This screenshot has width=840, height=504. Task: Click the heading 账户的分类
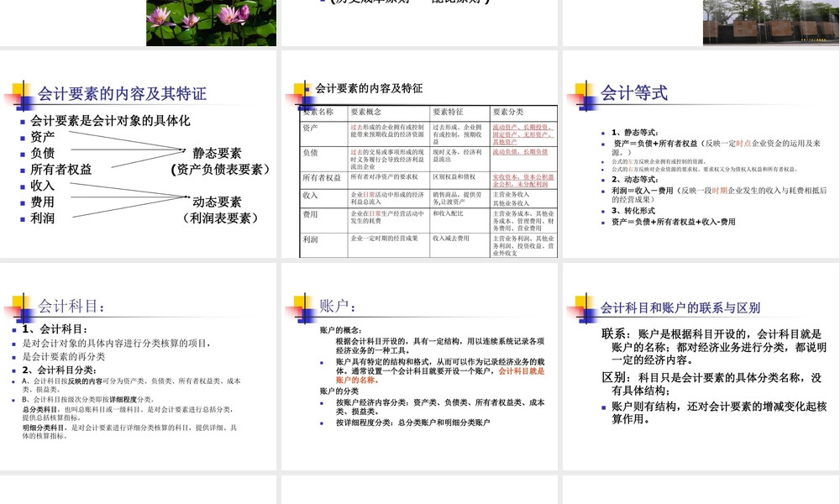click(339, 391)
